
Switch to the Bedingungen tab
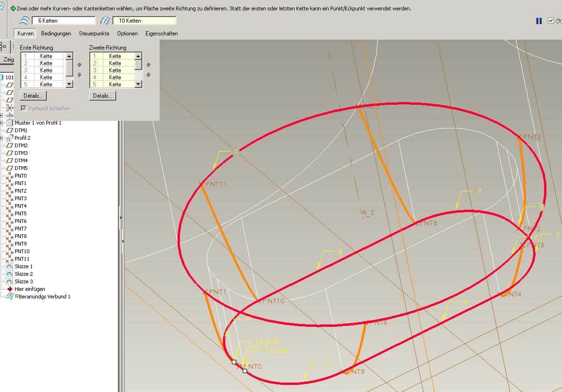pos(56,34)
